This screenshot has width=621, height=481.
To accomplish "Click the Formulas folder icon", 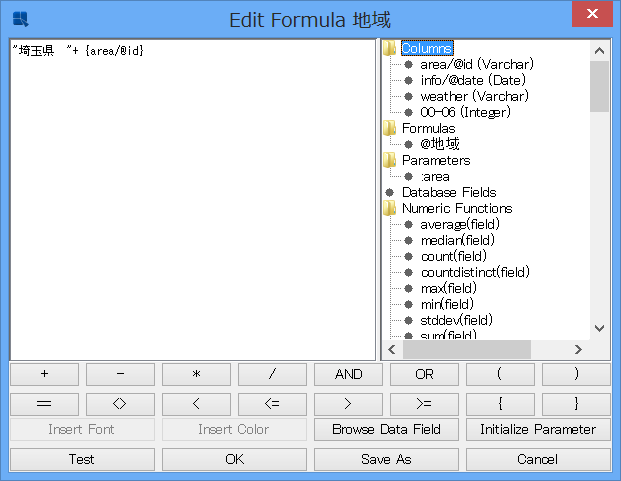I will 390,128.
